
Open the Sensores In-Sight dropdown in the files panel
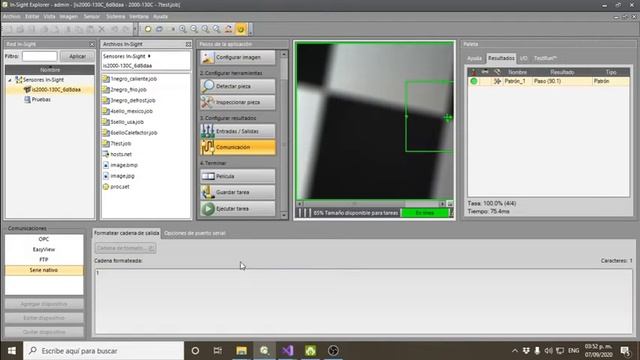coord(127,56)
